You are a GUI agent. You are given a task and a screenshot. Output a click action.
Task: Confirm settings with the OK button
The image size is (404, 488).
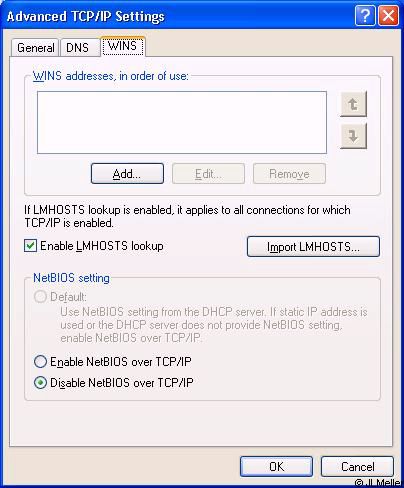point(276,466)
